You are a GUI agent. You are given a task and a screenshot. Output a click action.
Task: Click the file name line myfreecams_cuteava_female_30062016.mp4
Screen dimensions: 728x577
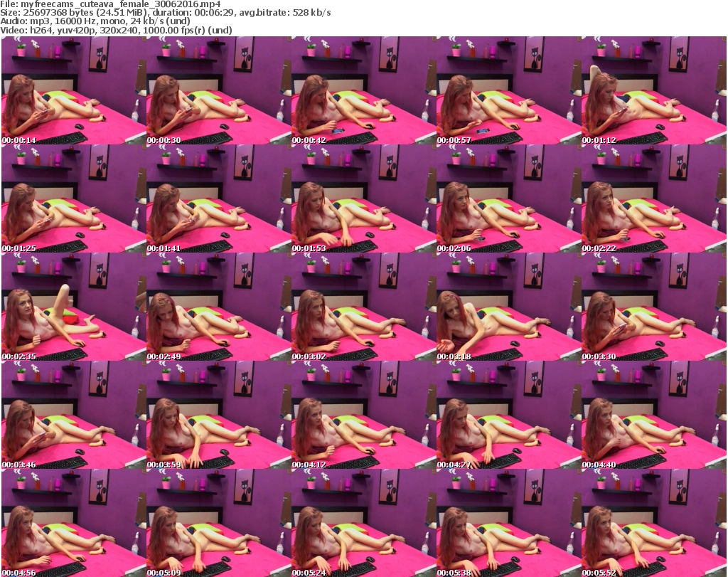110,4
